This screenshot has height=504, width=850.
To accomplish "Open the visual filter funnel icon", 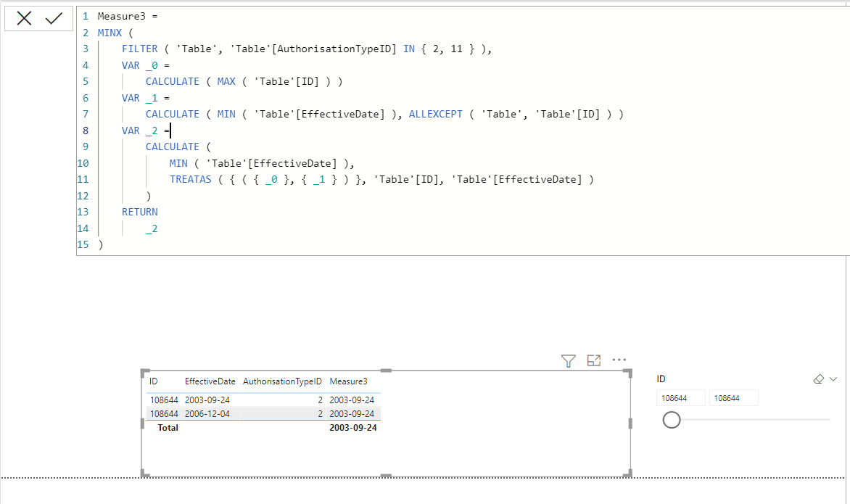I will 568,360.
